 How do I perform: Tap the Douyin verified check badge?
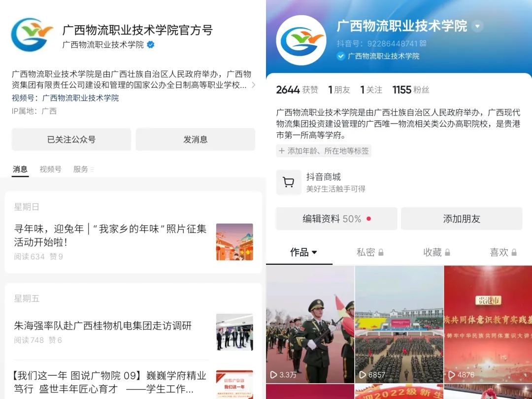click(341, 56)
